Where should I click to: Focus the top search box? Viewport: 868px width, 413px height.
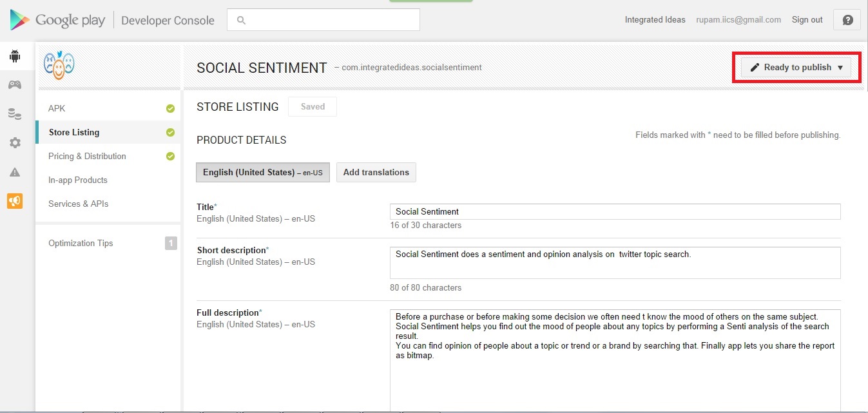tap(323, 19)
